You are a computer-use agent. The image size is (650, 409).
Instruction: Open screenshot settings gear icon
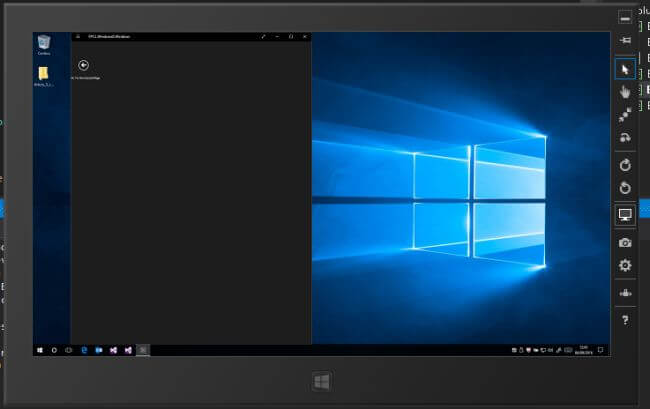[x=625, y=265]
